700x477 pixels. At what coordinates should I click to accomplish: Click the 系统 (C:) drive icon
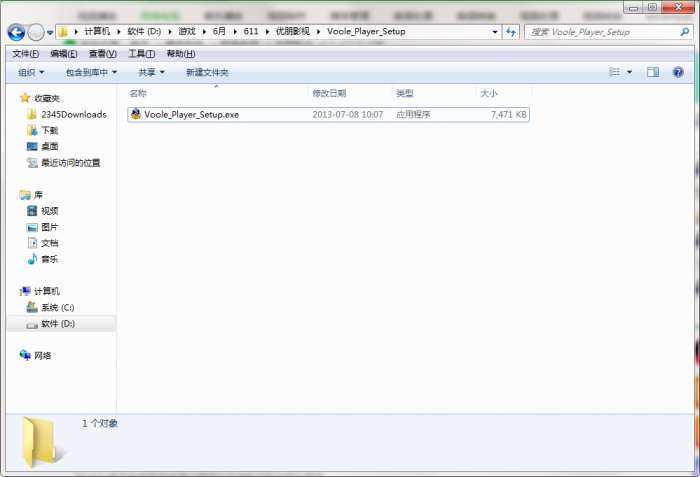32,307
